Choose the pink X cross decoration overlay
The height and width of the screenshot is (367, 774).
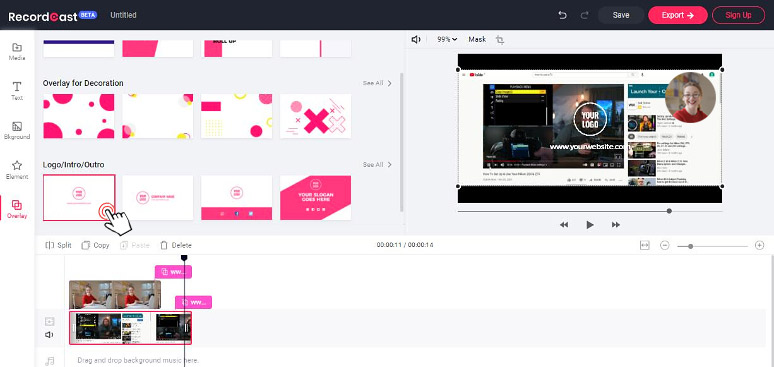(x=315, y=116)
